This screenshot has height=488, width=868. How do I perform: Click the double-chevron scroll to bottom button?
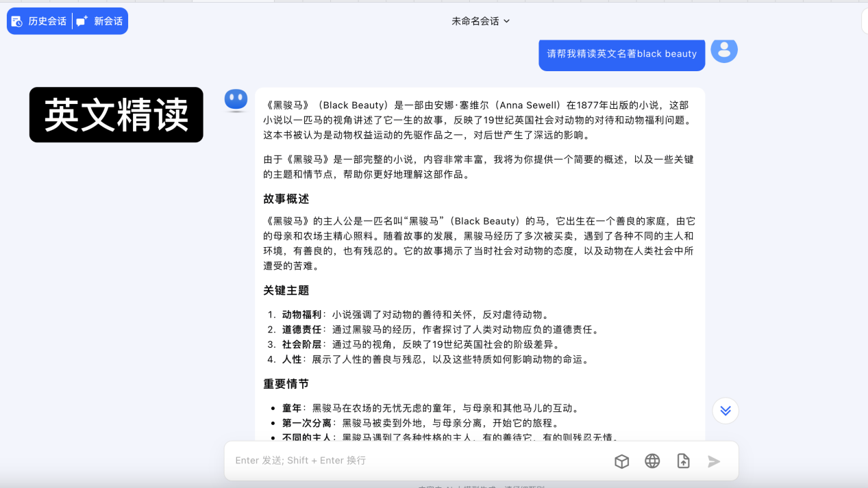[726, 411]
